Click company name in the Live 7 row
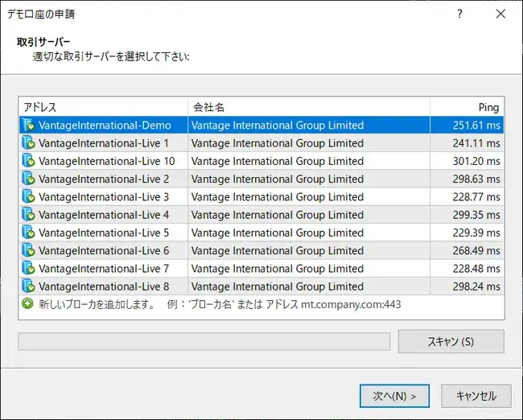 (277, 269)
